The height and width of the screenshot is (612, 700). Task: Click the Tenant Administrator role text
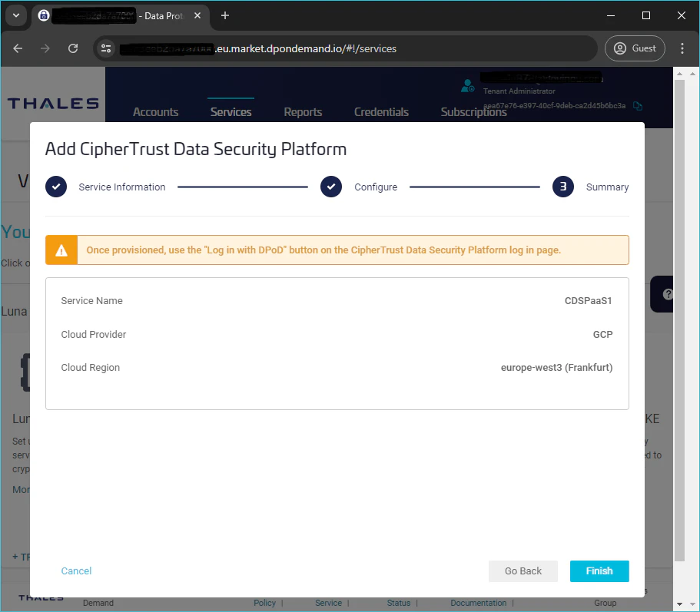point(519,91)
